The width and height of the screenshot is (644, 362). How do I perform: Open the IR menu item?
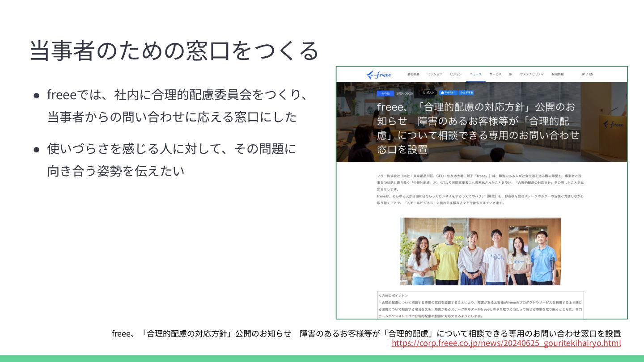pos(510,74)
